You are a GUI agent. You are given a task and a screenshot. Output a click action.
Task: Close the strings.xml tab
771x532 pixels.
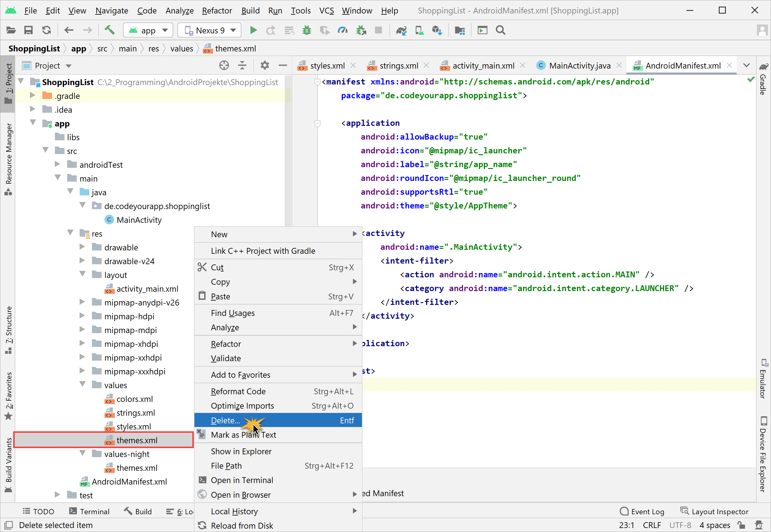coord(426,65)
